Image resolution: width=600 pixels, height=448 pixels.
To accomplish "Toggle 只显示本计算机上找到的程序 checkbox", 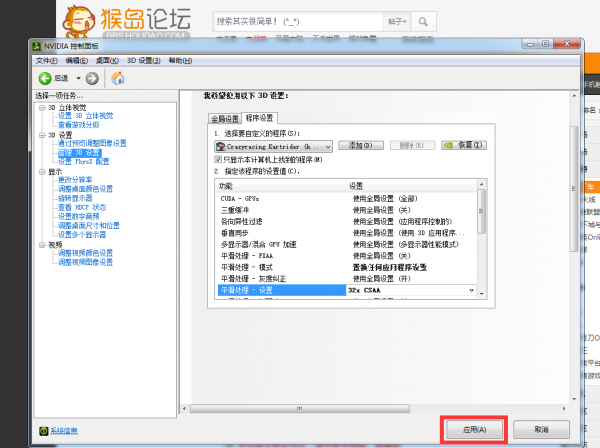I will coord(218,160).
